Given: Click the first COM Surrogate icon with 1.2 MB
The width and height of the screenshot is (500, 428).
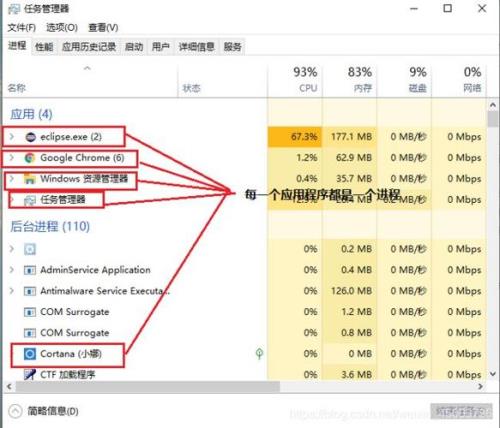Looking at the screenshot, I should (30, 312).
